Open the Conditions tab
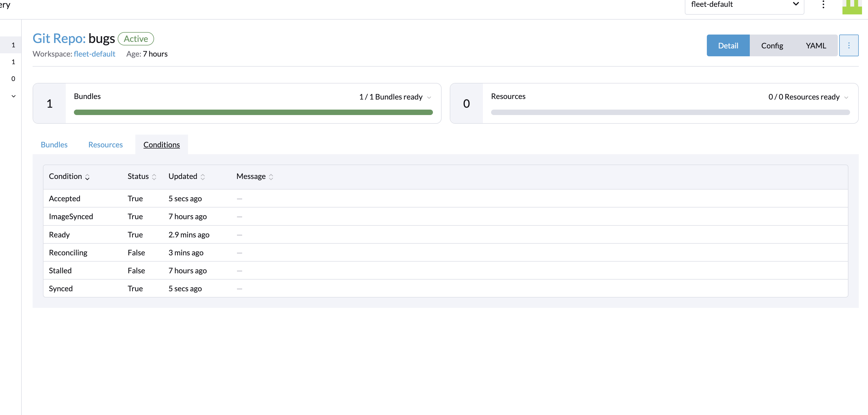868x415 pixels. [161, 144]
